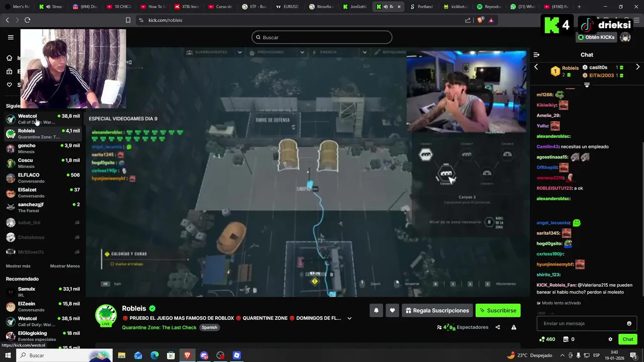Collapse the chat panel with arrow icon
Viewport: 644px width, 362px height.
coord(536,55)
